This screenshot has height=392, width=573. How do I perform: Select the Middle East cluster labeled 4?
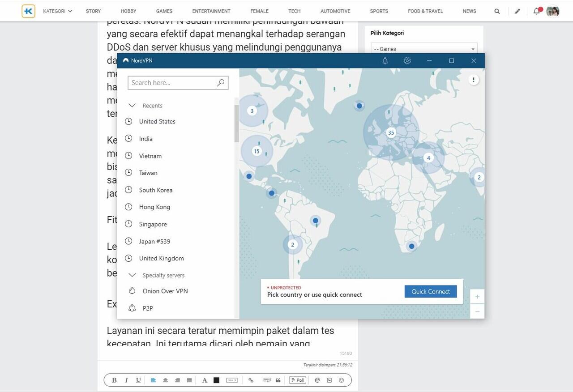428,158
